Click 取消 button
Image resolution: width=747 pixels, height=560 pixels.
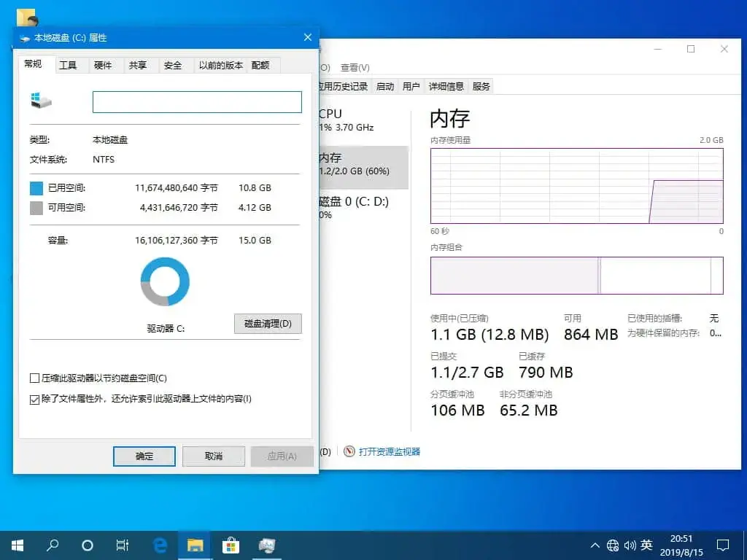[x=214, y=456]
